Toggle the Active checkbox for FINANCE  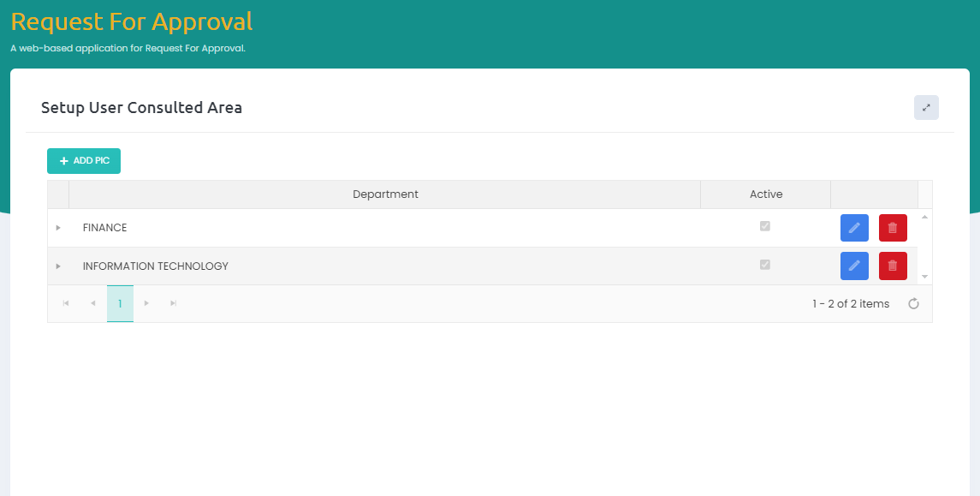tap(765, 226)
